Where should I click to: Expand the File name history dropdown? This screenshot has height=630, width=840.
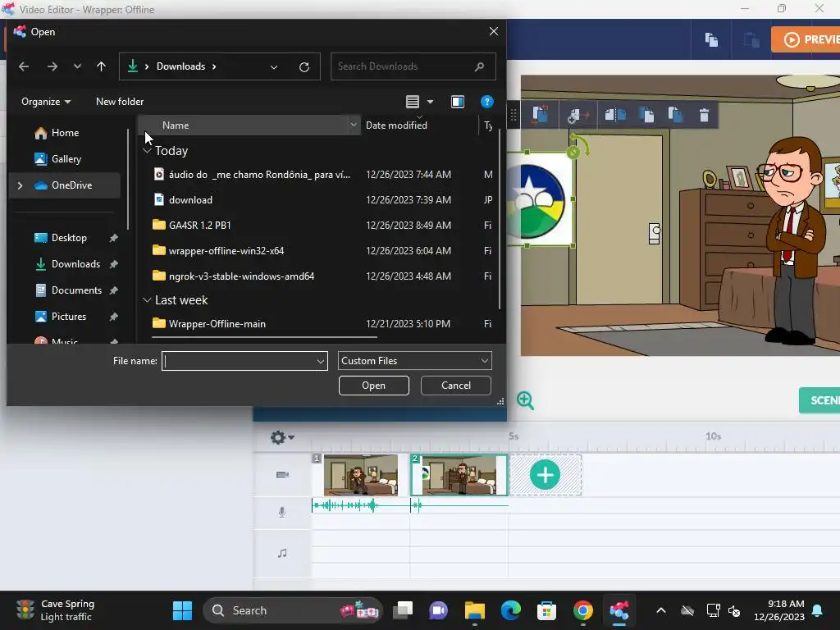(x=321, y=362)
